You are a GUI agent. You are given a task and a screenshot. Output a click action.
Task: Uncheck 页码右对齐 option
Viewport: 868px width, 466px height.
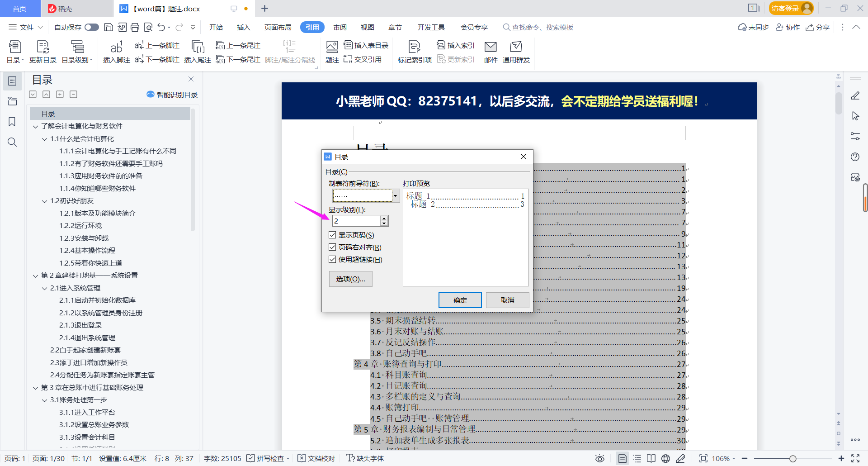[x=332, y=247]
